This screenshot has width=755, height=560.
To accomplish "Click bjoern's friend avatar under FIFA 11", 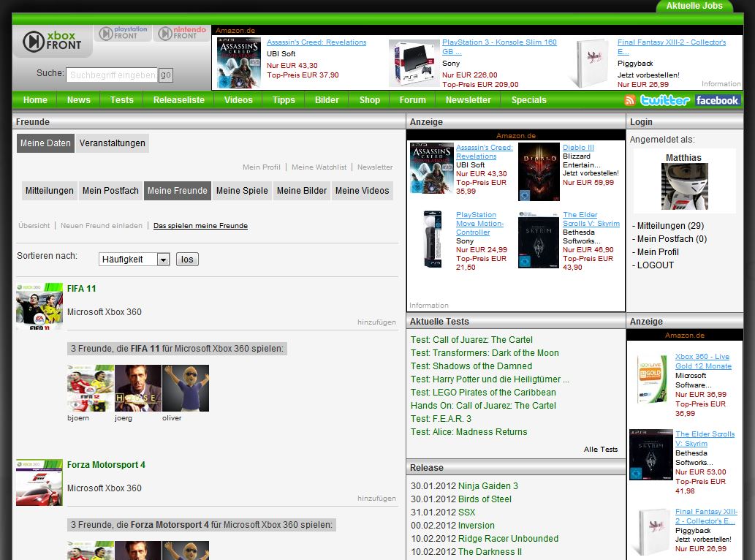I will tap(90, 388).
